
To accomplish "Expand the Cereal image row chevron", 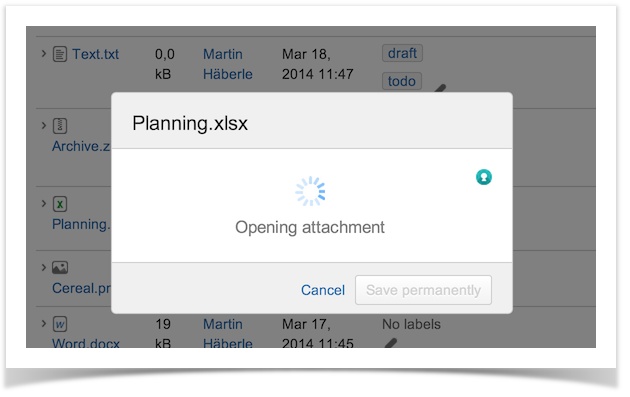I will [x=43, y=267].
